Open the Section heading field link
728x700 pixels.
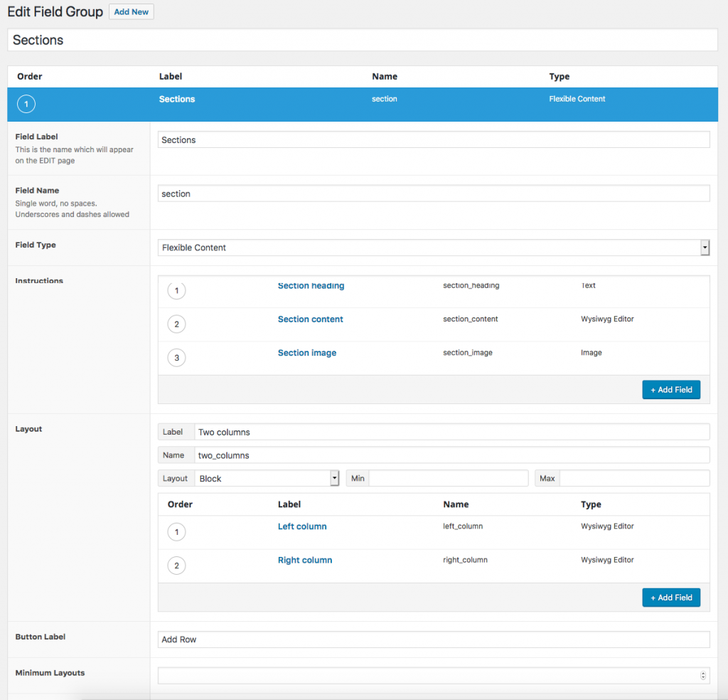coord(311,285)
